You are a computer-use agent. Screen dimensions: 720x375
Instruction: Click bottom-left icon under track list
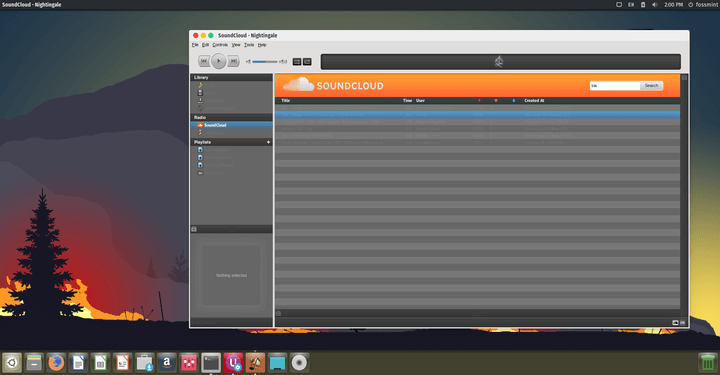tap(278, 313)
